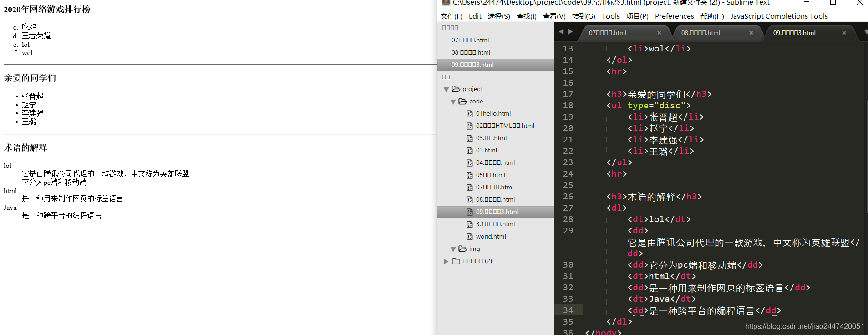Maximize the Sublime Text window
The image size is (868, 335).
(x=833, y=2)
